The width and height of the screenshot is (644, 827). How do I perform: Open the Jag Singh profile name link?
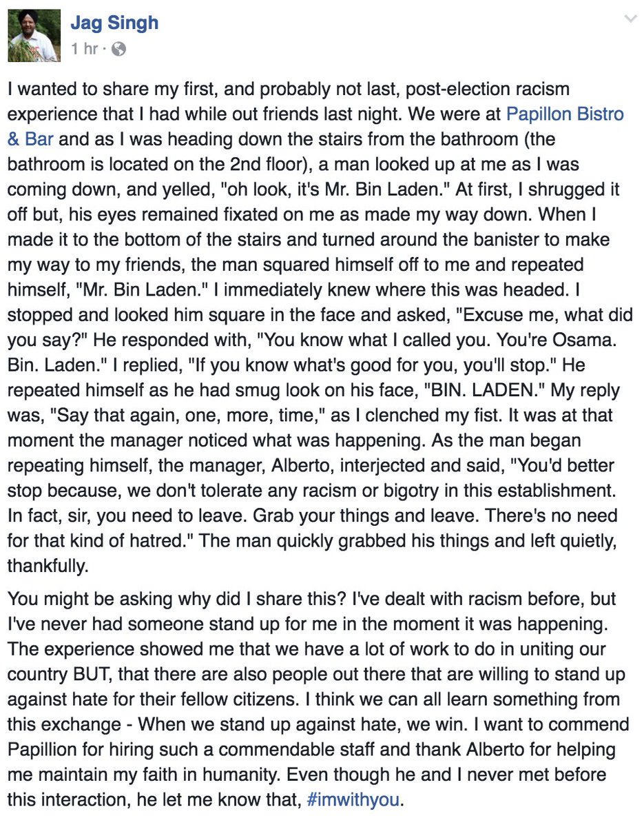click(114, 23)
